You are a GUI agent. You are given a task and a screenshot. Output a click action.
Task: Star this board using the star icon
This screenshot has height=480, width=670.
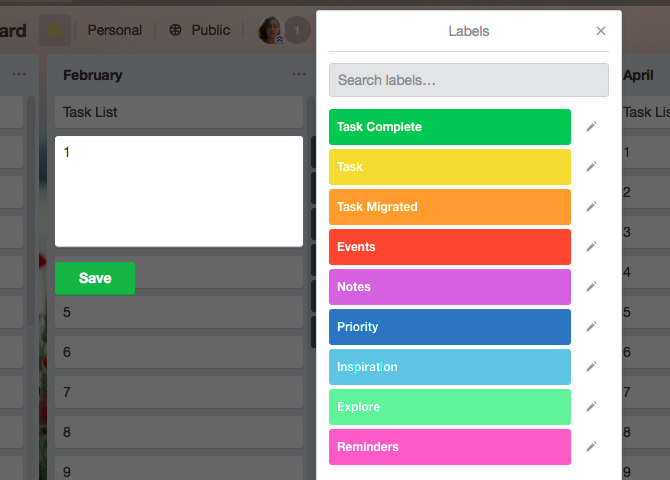click(54, 30)
